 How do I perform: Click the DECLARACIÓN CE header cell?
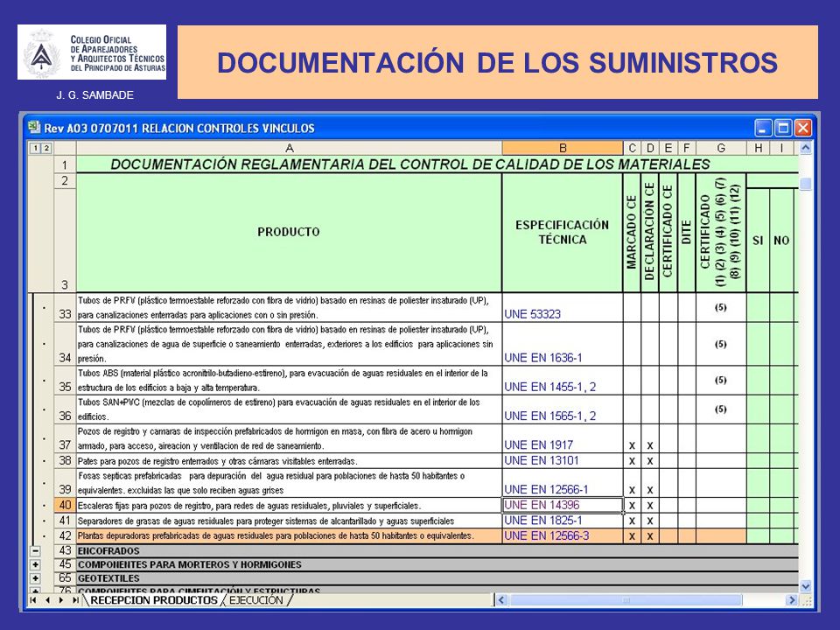[x=650, y=232]
